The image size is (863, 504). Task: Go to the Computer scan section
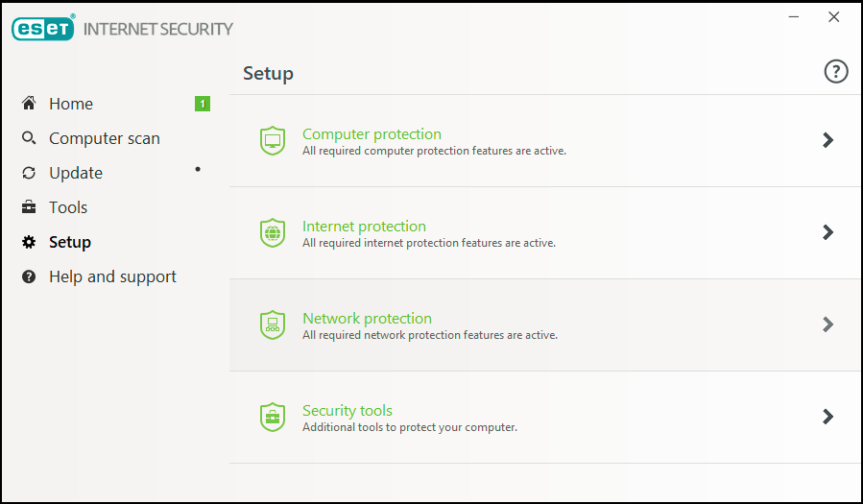point(105,138)
